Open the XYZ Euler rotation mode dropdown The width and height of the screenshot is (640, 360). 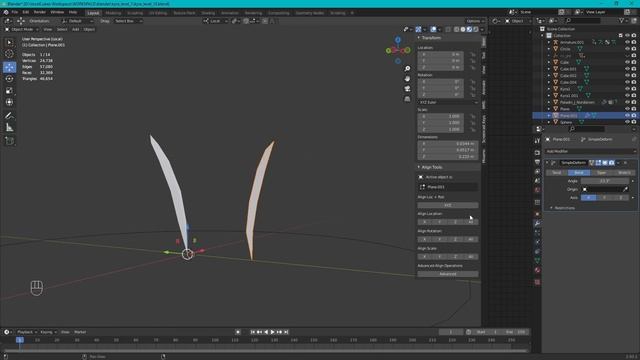pyautogui.click(x=448, y=102)
